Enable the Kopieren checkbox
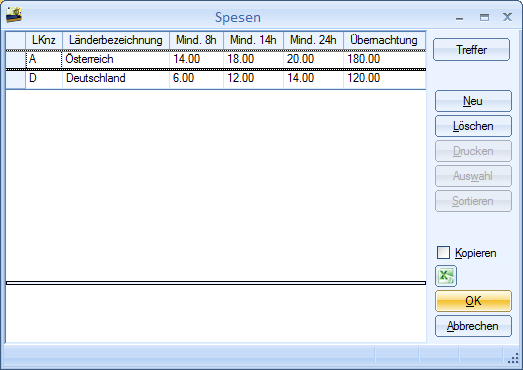Screen dimensions: 523x370 pos(443,253)
